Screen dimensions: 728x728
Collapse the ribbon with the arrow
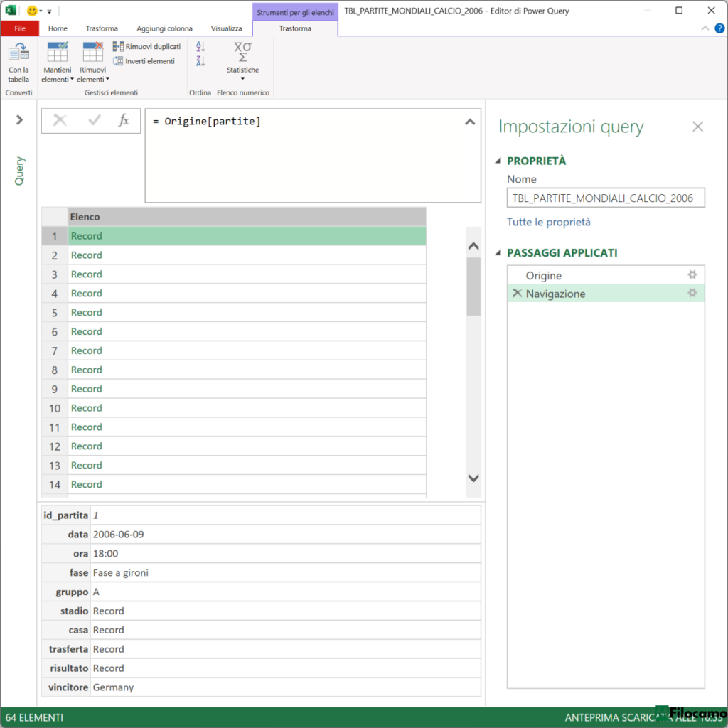(705, 28)
